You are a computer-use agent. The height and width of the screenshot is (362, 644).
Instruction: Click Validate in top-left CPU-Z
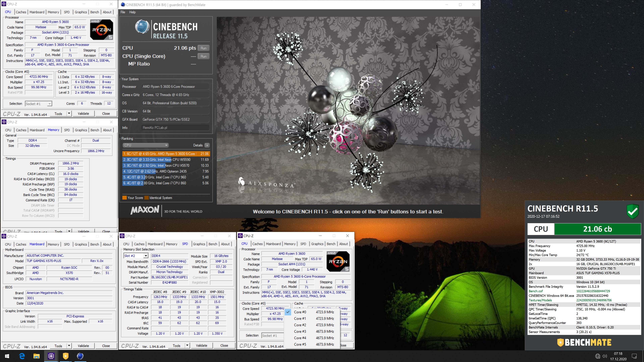pos(83,113)
